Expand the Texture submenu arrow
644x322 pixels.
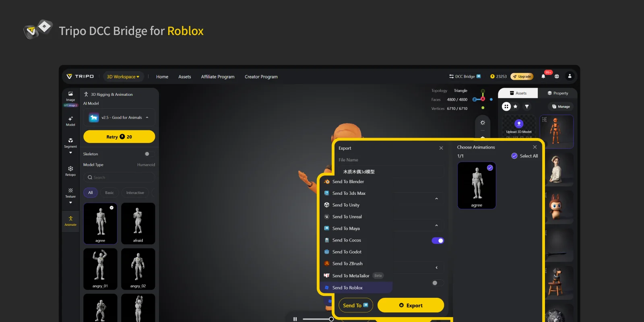coord(70,202)
